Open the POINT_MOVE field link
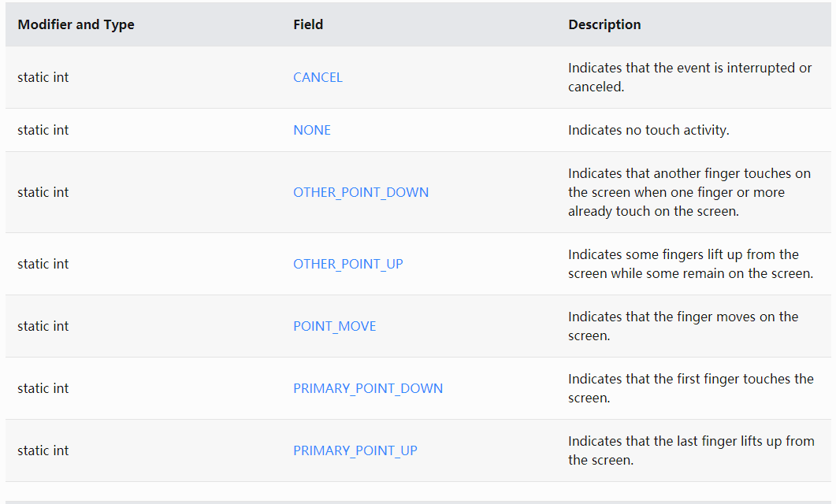 point(334,326)
